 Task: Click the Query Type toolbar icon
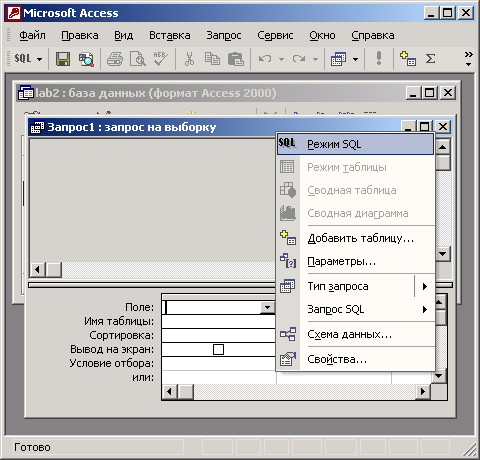338,59
